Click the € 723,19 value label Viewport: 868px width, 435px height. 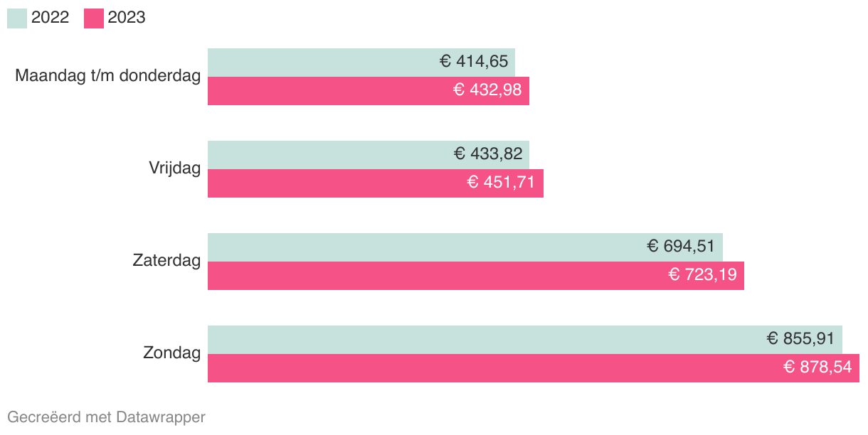702,275
